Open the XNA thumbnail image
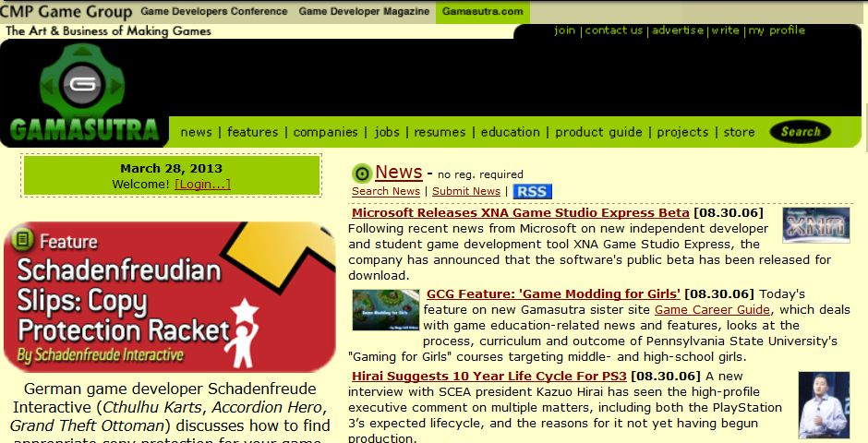 816,225
